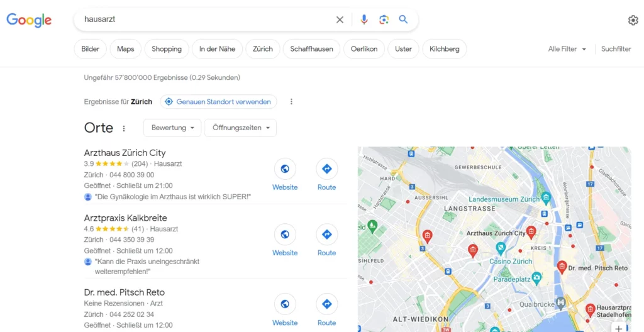Expand the Bewertung filter dropdown
This screenshot has height=332, width=644.
tap(172, 128)
